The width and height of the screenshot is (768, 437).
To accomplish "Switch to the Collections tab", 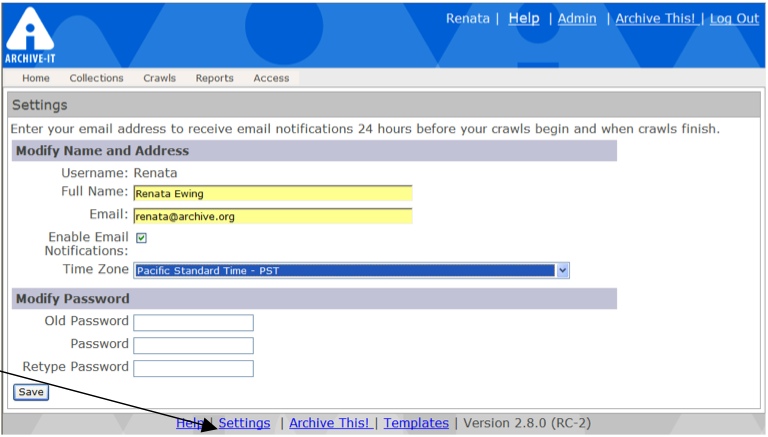I will point(96,78).
